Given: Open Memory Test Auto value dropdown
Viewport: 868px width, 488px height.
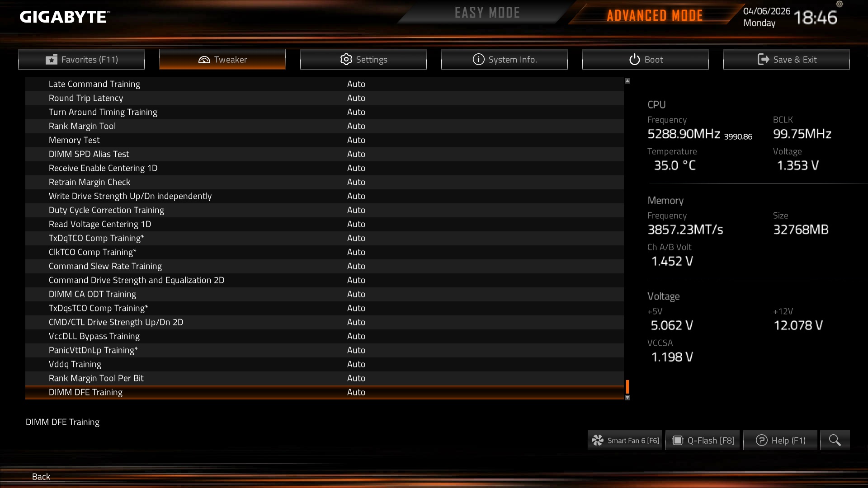Looking at the screenshot, I should click(x=356, y=140).
